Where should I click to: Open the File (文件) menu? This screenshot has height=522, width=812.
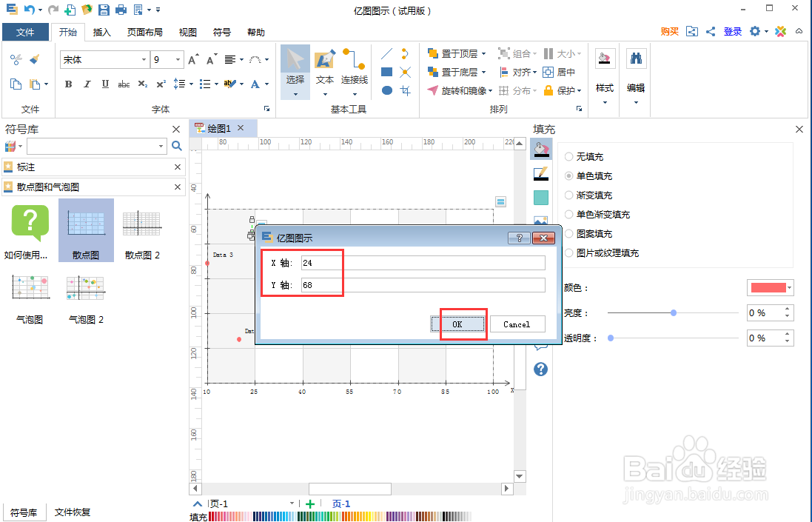(25, 32)
